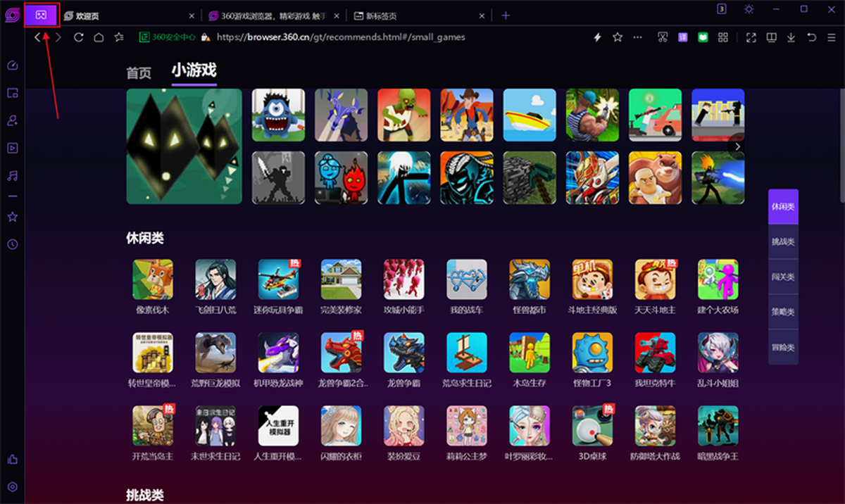The height and width of the screenshot is (504, 845).
Task: Click the 360 browser logo icon
Action: coord(12,15)
